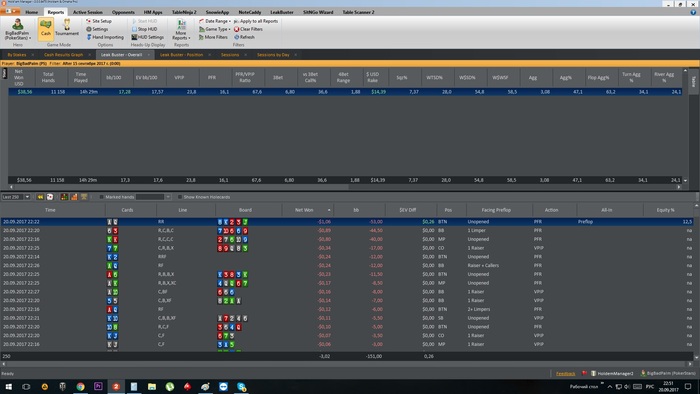Open Active Session ribbon tab
This screenshot has height=394, width=700.
(x=88, y=12)
